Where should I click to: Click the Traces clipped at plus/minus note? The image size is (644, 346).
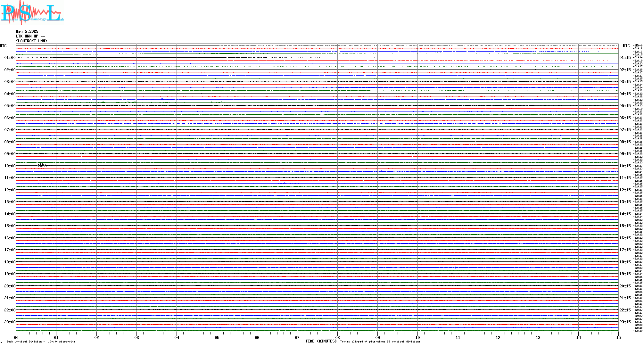pyautogui.click(x=380, y=342)
